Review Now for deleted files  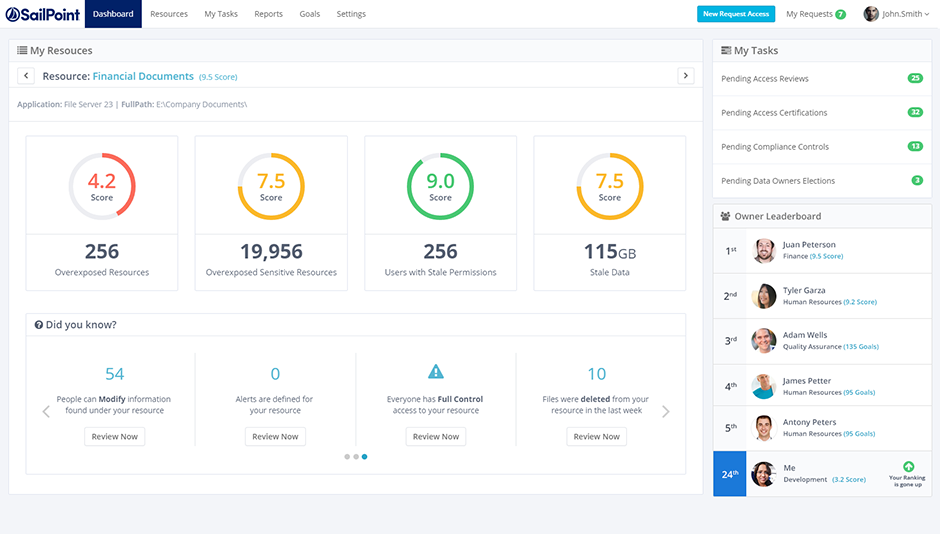(596, 436)
